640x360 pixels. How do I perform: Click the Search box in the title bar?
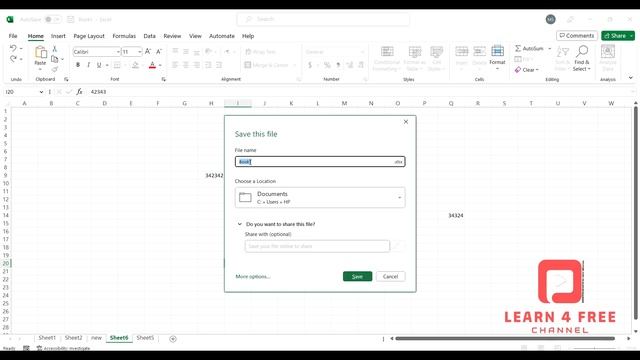pyautogui.click(x=323, y=19)
